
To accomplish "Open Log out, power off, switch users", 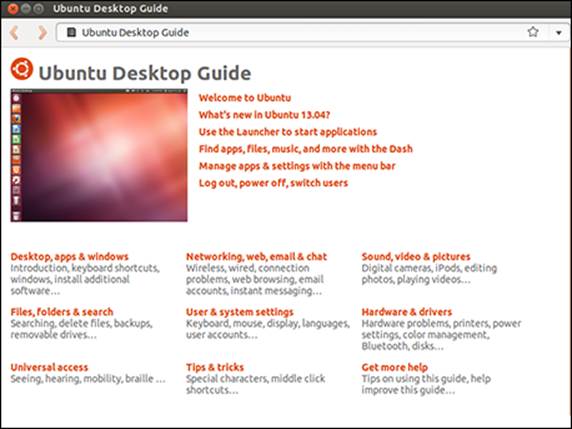I will (x=273, y=183).
